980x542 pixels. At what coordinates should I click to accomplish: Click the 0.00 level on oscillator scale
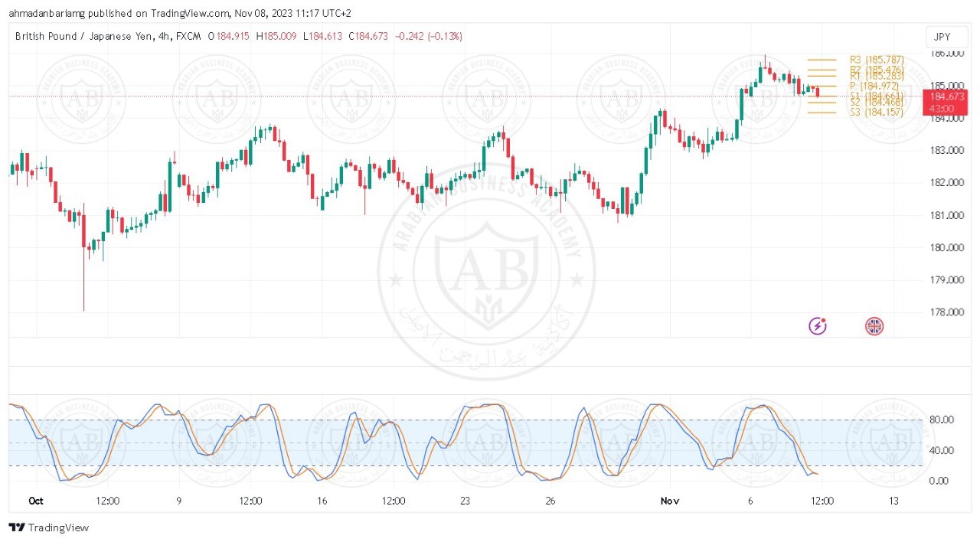[941, 481]
